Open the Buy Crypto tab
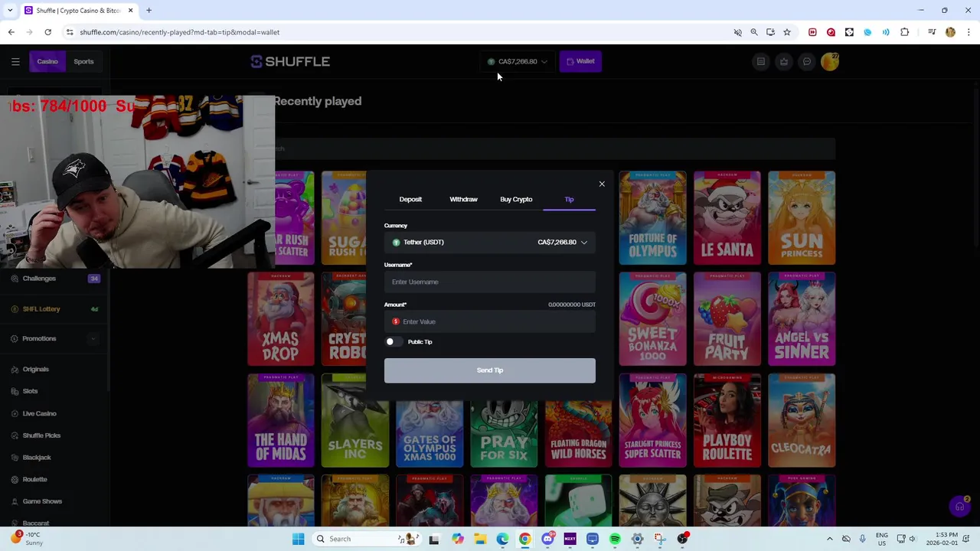 coord(516,199)
